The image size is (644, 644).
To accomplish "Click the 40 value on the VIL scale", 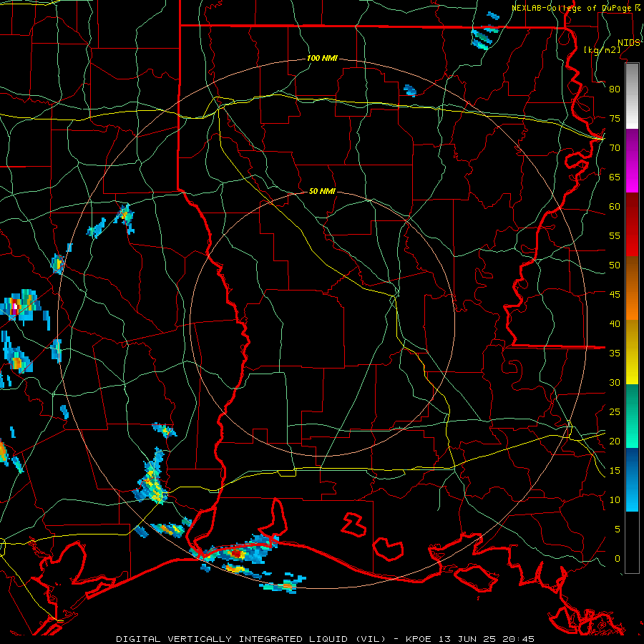I will [x=615, y=324].
